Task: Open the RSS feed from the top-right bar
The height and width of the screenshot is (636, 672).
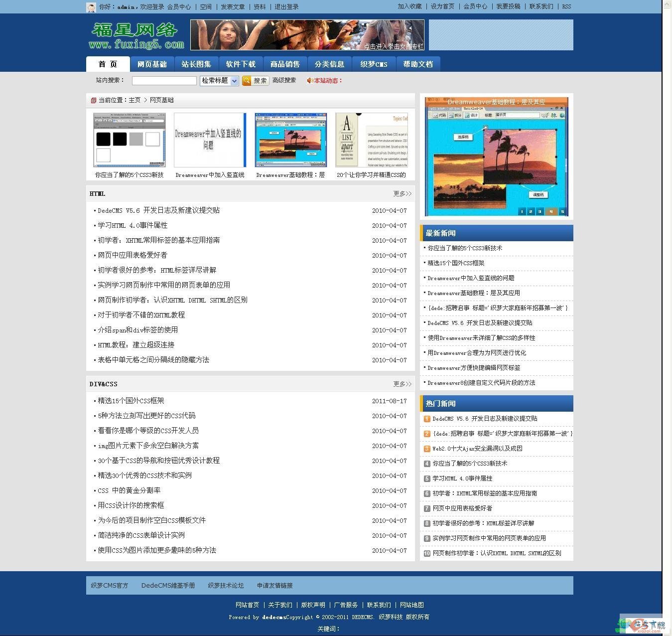Action: (566, 6)
